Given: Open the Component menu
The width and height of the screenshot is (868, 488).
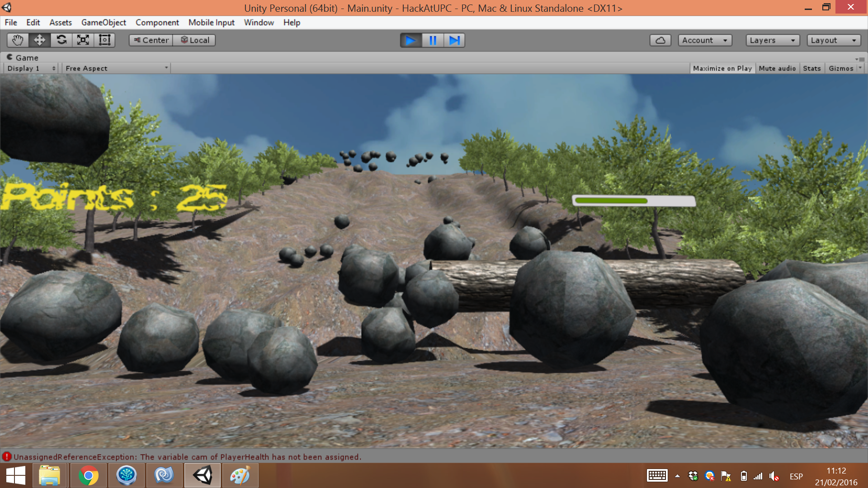Looking at the screenshot, I should click(x=157, y=23).
